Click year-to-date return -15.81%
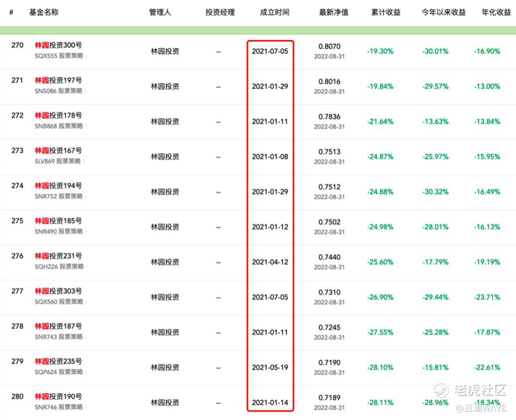Screen dimensions: 516x420 [x=435, y=368]
